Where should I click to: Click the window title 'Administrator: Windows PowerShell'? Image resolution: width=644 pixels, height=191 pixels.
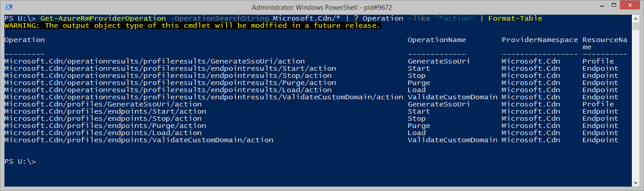(x=322, y=7)
